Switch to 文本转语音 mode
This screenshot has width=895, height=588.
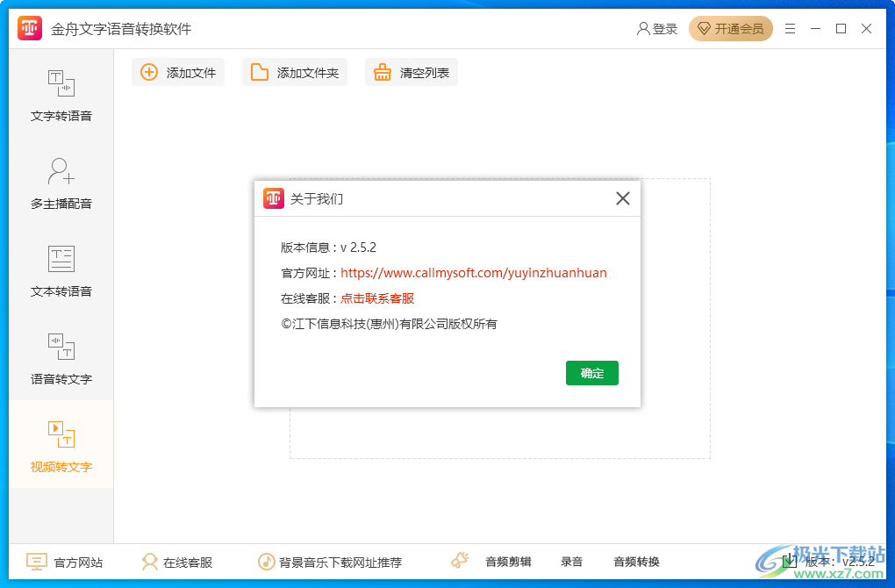click(x=60, y=272)
